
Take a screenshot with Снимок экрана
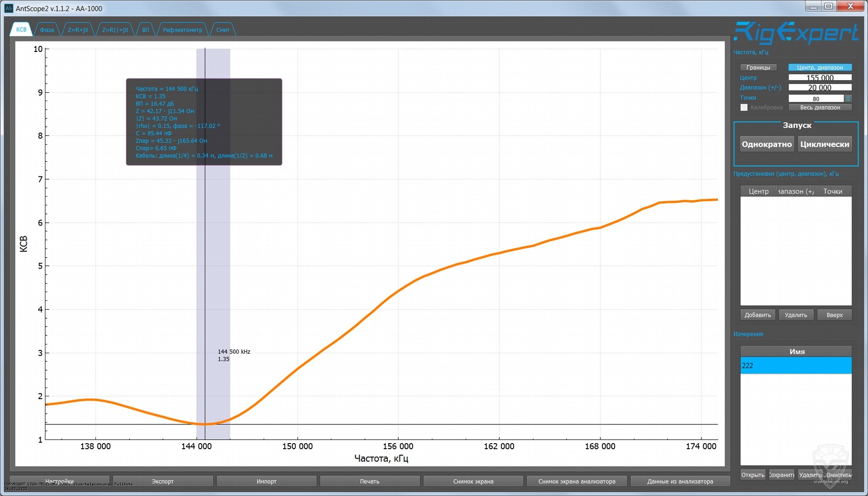tap(473, 481)
